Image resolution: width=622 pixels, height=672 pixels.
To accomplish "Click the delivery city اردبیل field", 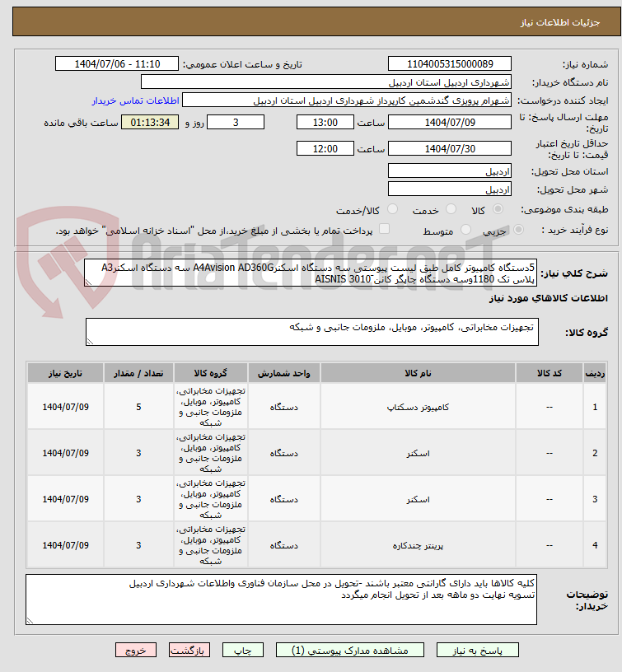I will coord(450,189).
